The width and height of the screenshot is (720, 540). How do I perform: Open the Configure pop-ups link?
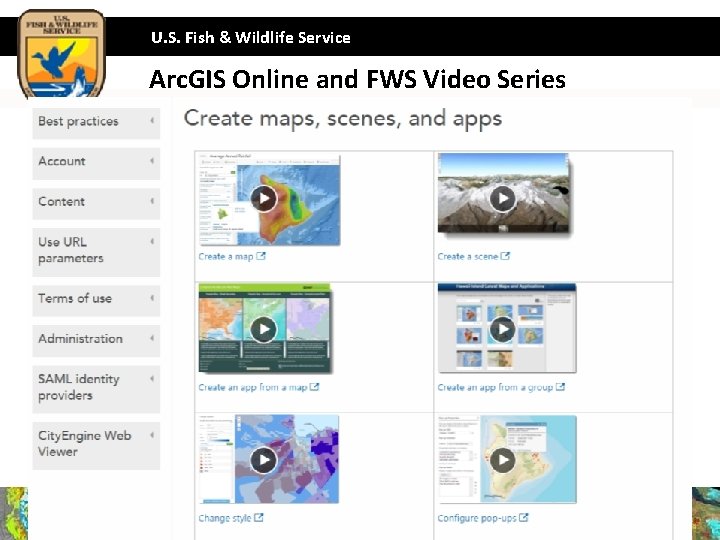pos(477,518)
